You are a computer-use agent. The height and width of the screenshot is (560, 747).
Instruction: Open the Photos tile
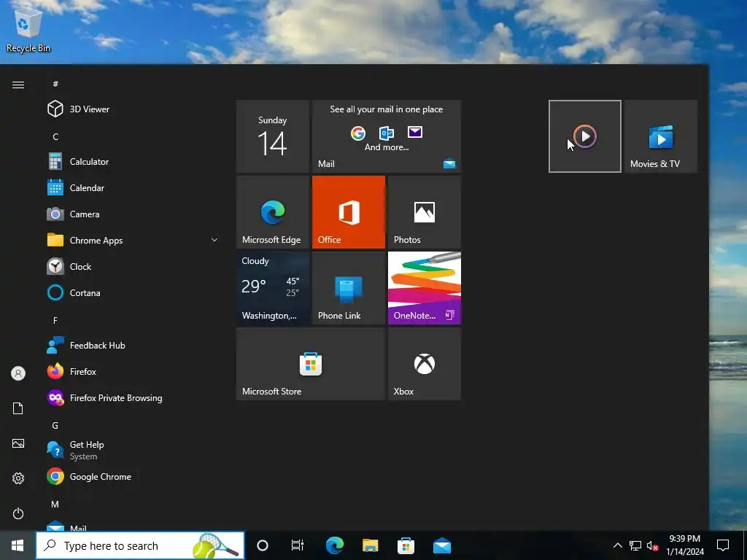(425, 212)
